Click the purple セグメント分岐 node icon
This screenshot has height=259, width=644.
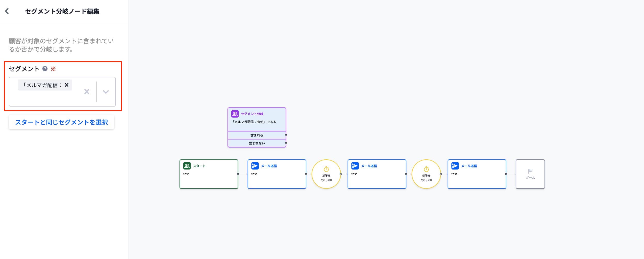point(235,114)
